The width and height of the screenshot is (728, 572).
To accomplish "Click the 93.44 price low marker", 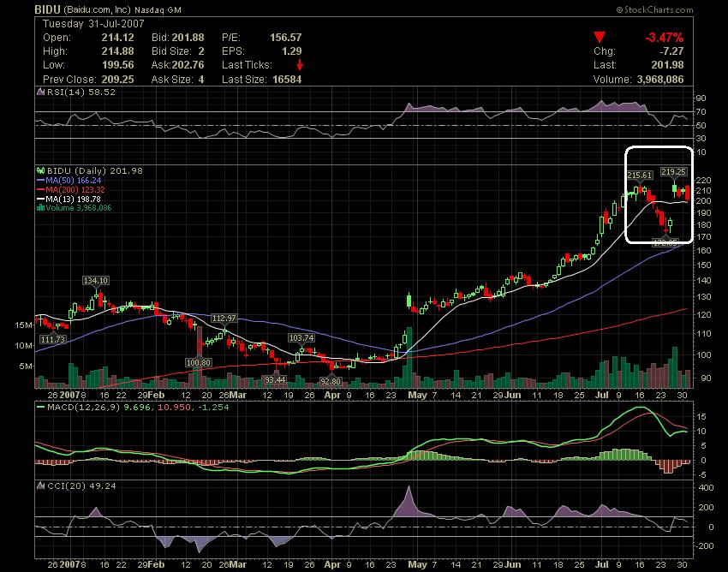I will [x=275, y=380].
